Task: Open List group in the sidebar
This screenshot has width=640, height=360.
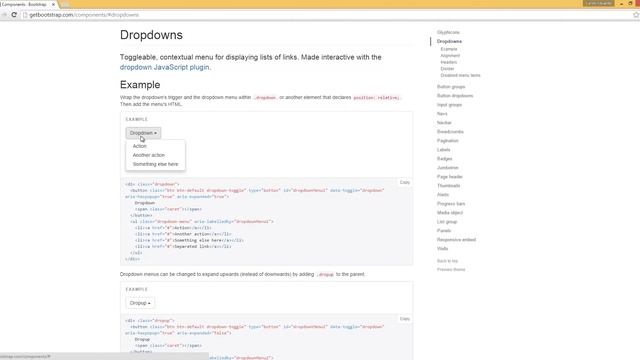Action: click(x=447, y=222)
